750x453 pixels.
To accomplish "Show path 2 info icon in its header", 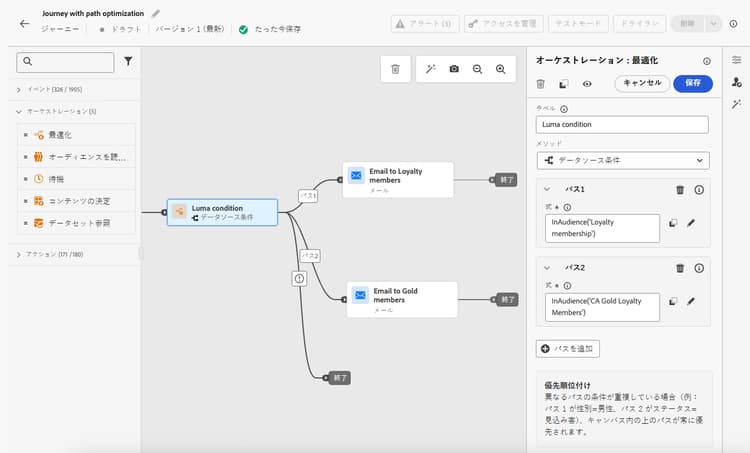I will coord(699,268).
